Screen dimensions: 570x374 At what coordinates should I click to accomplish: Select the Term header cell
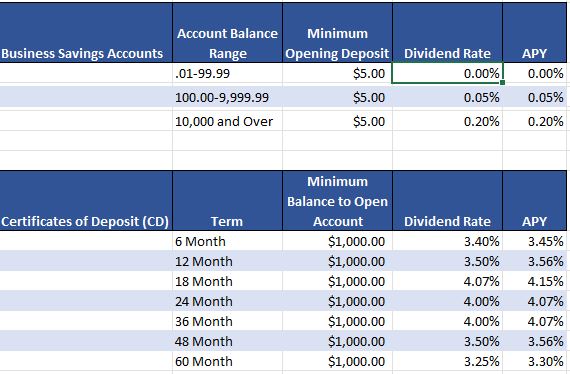pos(228,201)
